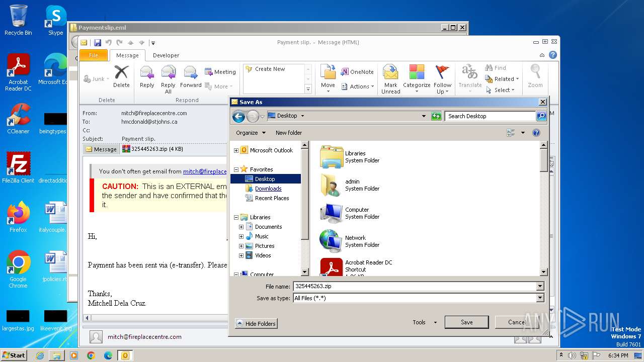Click the mitch@fireplace sender link in the notice

(205, 171)
